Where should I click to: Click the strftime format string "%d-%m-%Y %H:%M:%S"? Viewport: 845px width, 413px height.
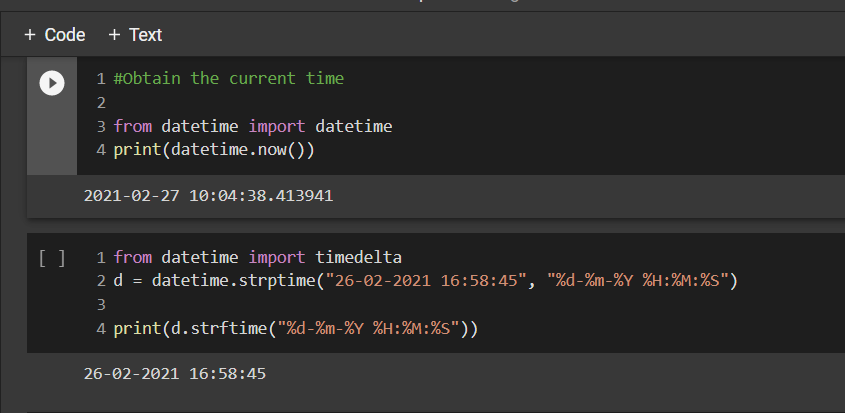[372, 328]
